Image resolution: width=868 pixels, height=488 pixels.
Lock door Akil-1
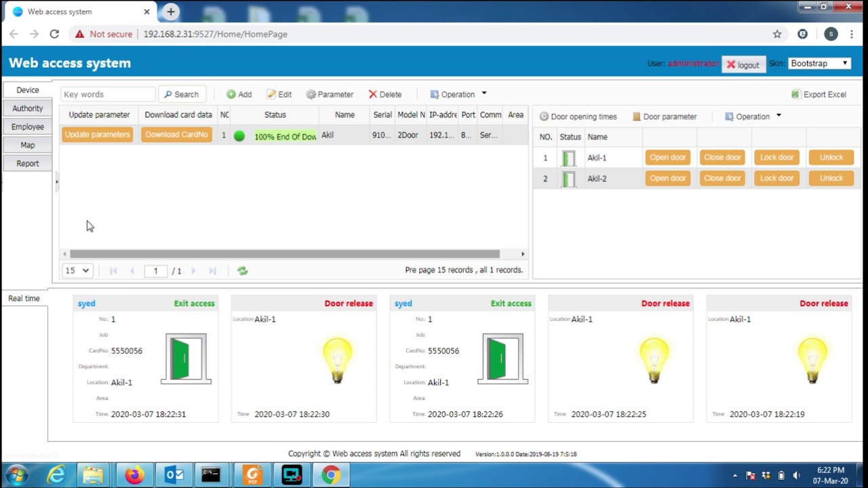click(x=776, y=157)
